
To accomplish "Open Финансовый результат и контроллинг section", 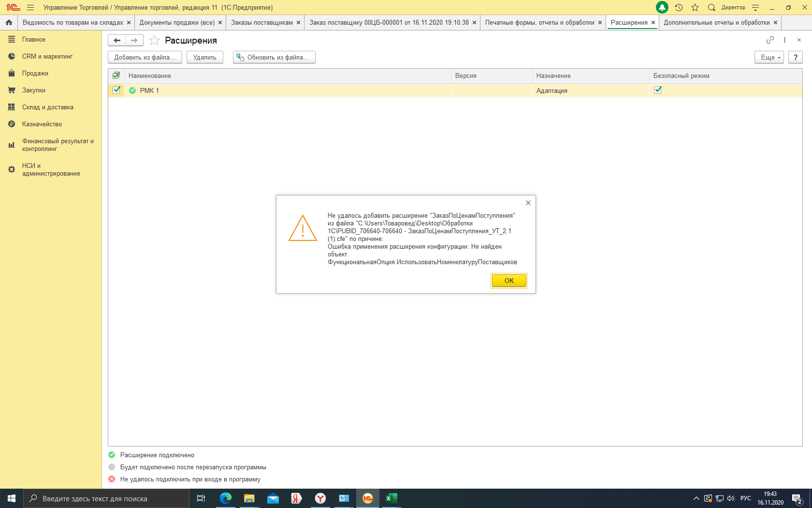I will (x=58, y=145).
